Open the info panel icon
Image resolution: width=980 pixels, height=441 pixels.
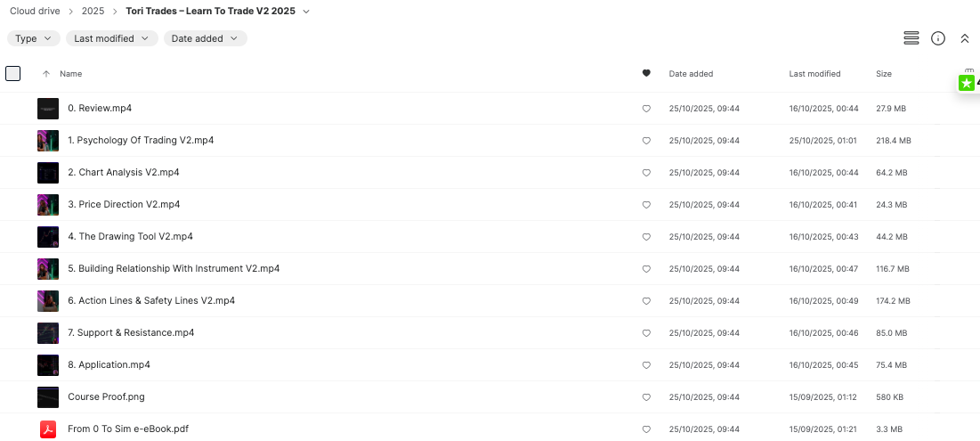point(937,38)
